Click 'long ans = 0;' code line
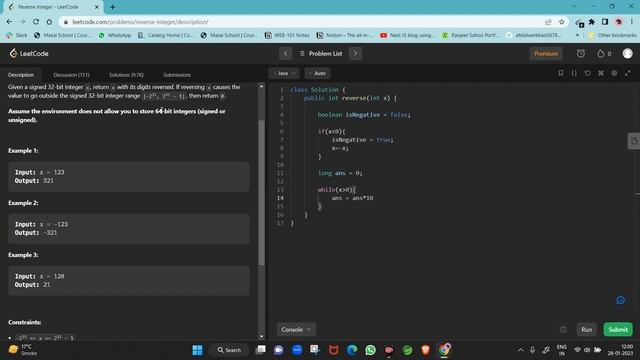The width and height of the screenshot is (640, 360). click(340, 173)
